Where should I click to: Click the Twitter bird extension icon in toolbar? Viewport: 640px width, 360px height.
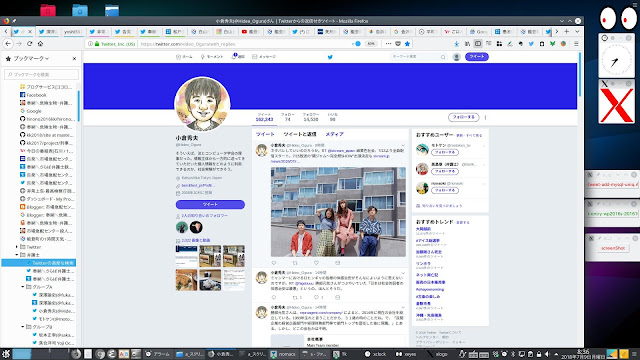click(x=531, y=44)
